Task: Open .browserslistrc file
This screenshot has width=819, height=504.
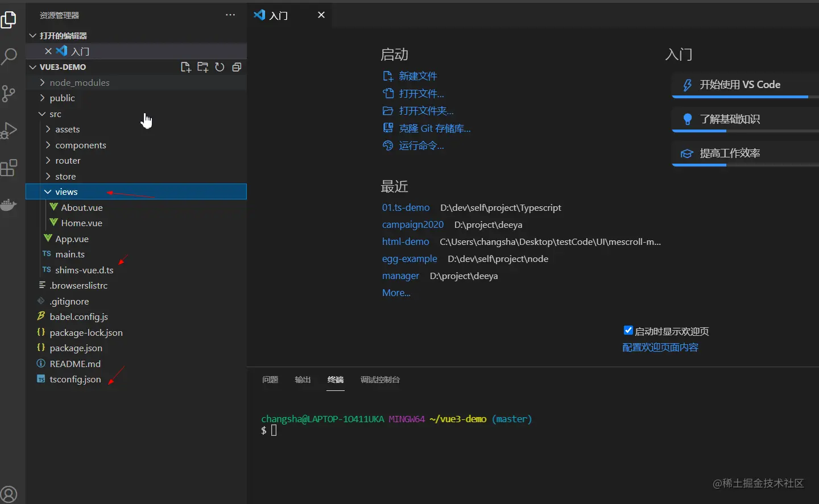Action: pyautogui.click(x=136, y=286)
